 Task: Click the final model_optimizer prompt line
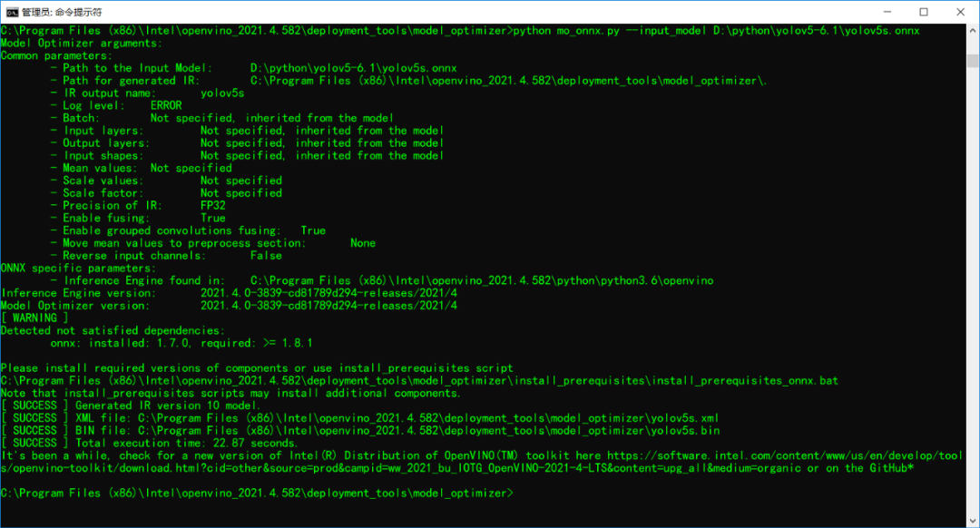257,493
